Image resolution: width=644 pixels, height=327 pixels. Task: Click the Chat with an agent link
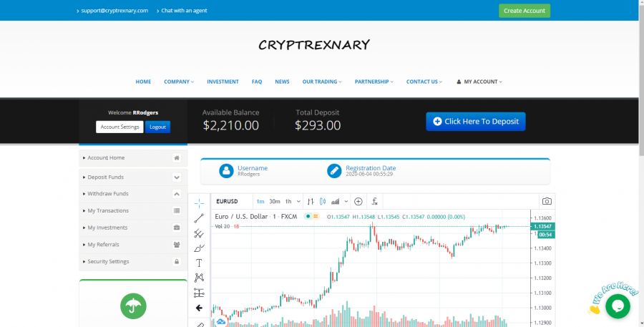point(184,11)
